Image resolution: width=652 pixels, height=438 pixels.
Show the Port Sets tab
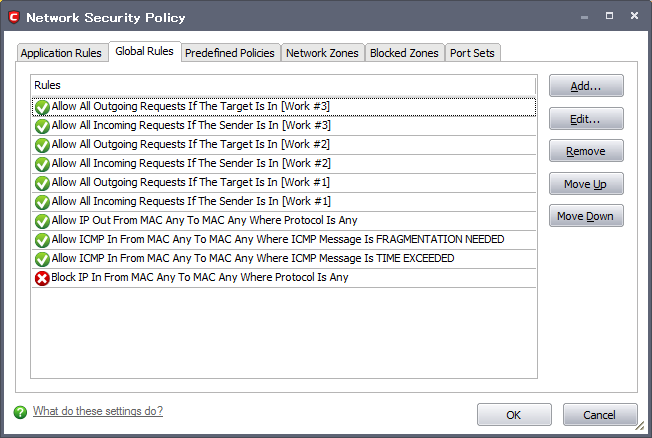pyautogui.click(x=472, y=53)
